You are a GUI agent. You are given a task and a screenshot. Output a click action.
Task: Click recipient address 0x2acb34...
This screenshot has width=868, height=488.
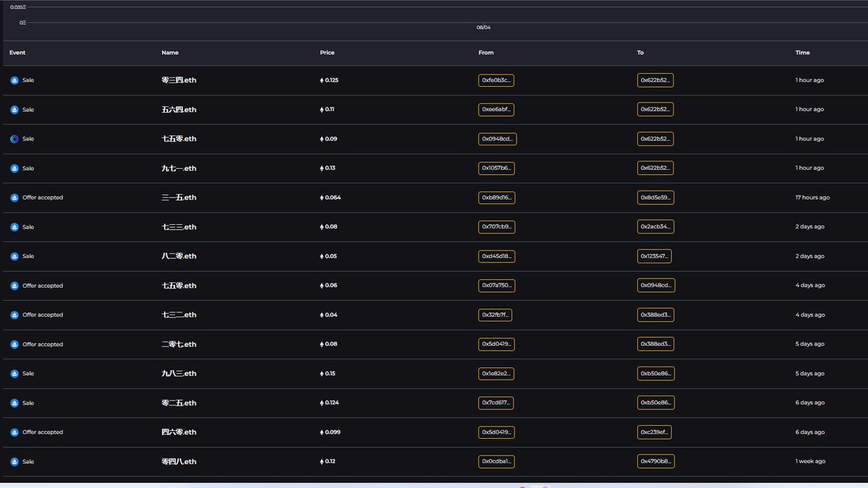pos(655,227)
